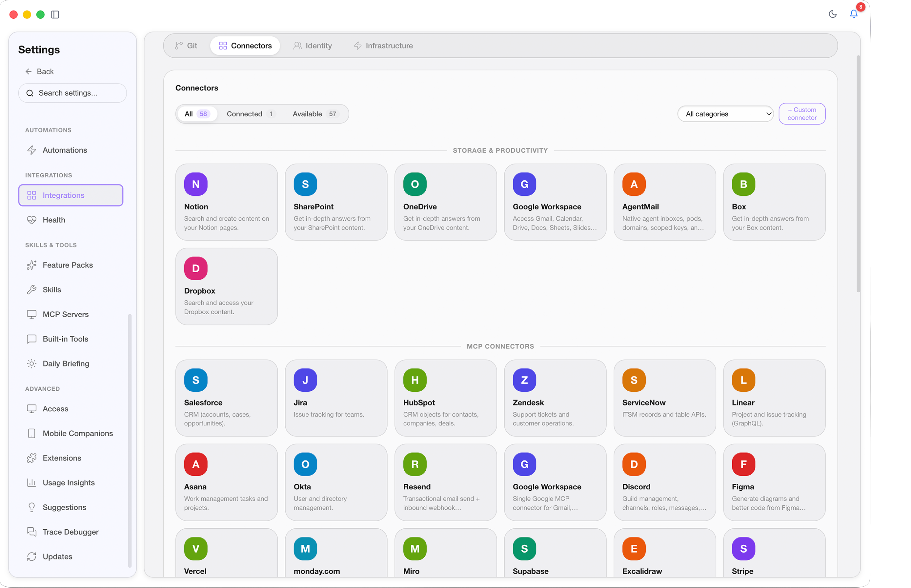Open the Salesforce connector icon
911x588 pixels.
point(195,380)
